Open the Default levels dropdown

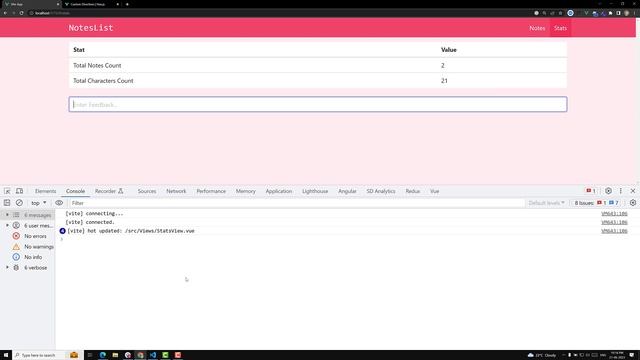547,203
